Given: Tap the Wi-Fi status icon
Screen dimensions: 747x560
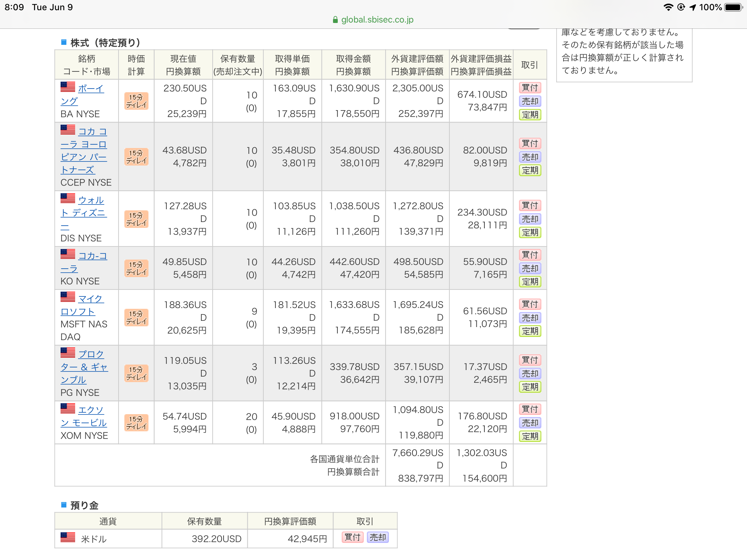Looking at the screenshot, I should [668, 7].
